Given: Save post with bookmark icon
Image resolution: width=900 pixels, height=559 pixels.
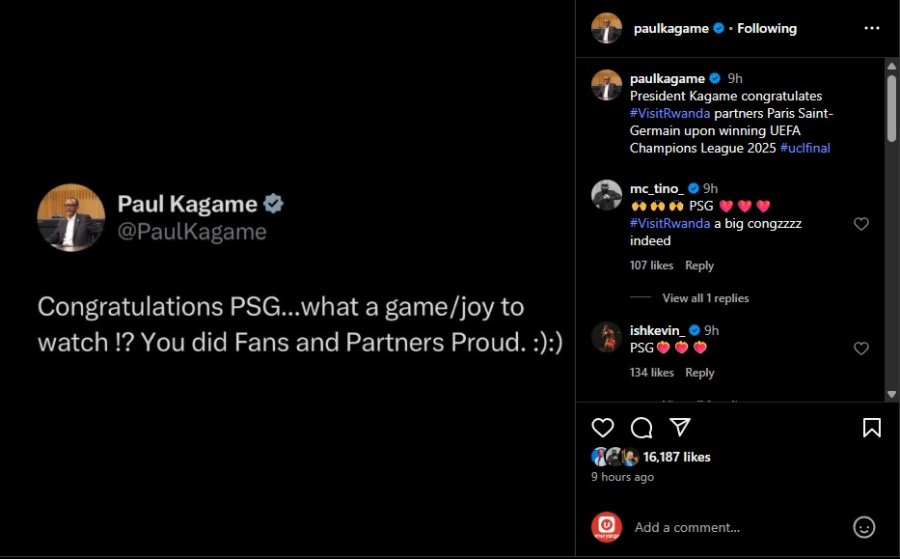Looking at the screenshot, I should click(872, 428).
